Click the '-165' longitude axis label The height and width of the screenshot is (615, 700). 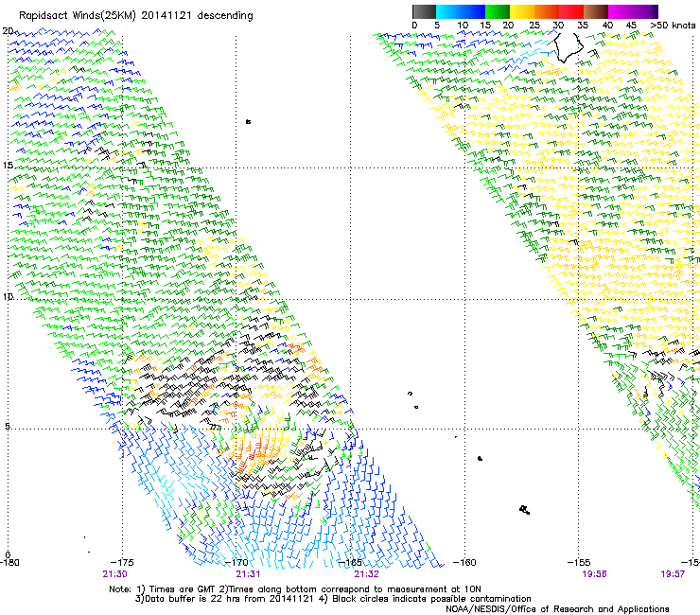350,562
